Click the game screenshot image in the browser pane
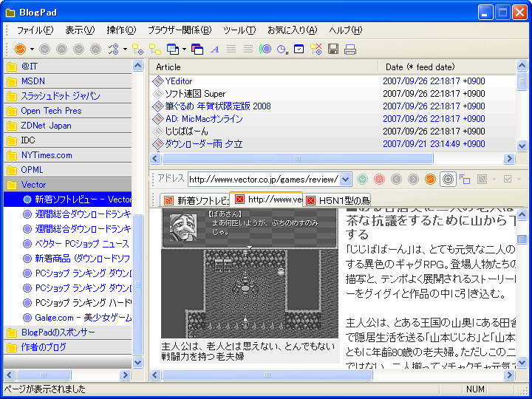The height and width of the screenshot is (399, 532). 250,273
